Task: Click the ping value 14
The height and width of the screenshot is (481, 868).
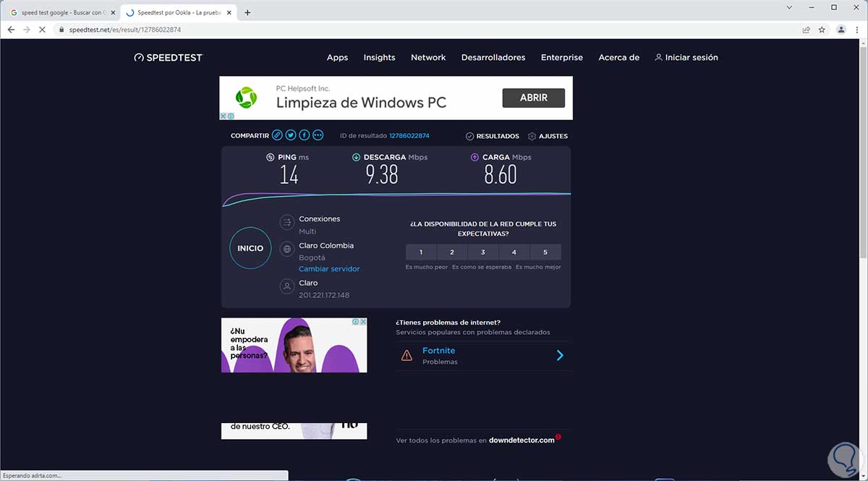Action: click(x=289, y=174)
